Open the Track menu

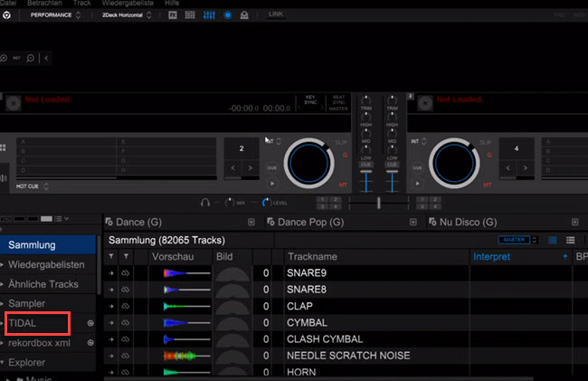(81, 3)
